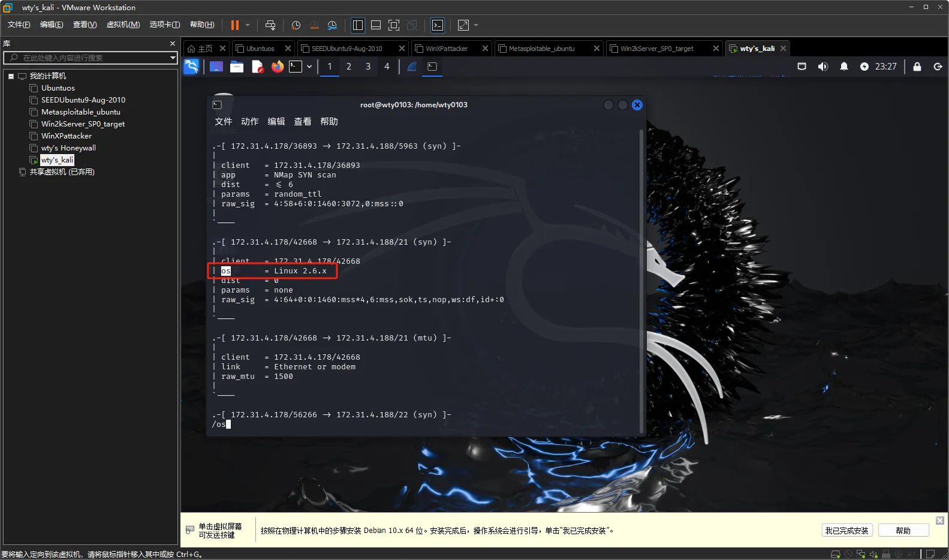949x560 pixels.
Task: Click the 我已完成安装 button
Action: click(x=846, y=531)
